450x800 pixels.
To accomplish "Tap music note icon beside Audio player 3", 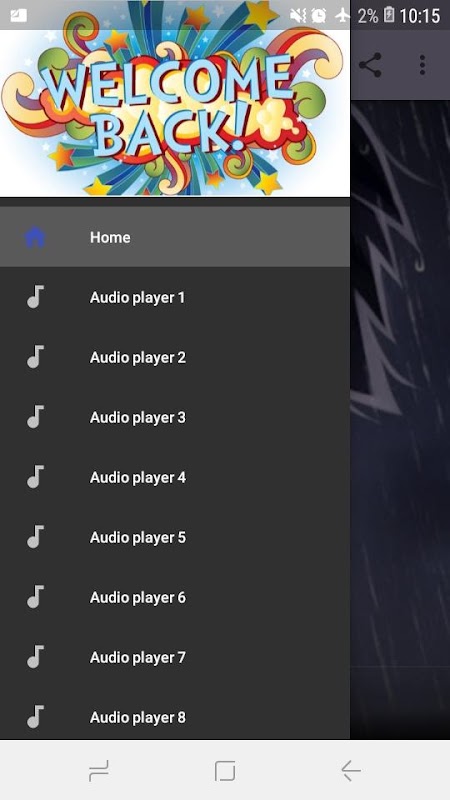I will pos(35,417).
